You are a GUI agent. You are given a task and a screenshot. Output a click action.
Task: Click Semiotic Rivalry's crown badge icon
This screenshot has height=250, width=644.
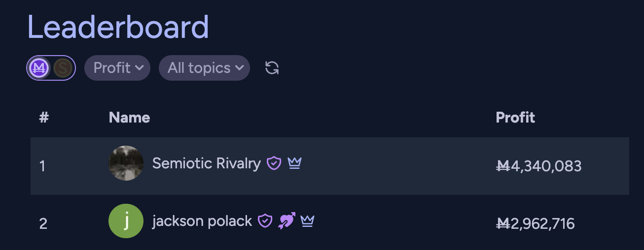tap(294, 162)
